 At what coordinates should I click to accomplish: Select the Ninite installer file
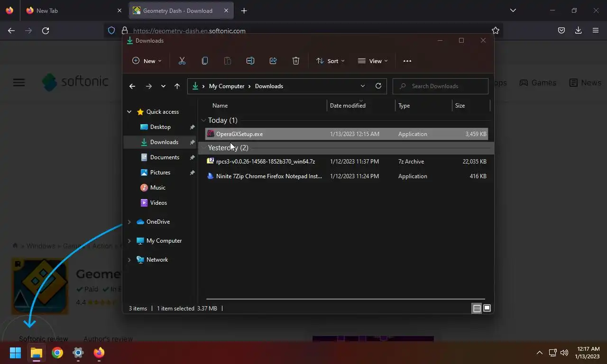347,176
